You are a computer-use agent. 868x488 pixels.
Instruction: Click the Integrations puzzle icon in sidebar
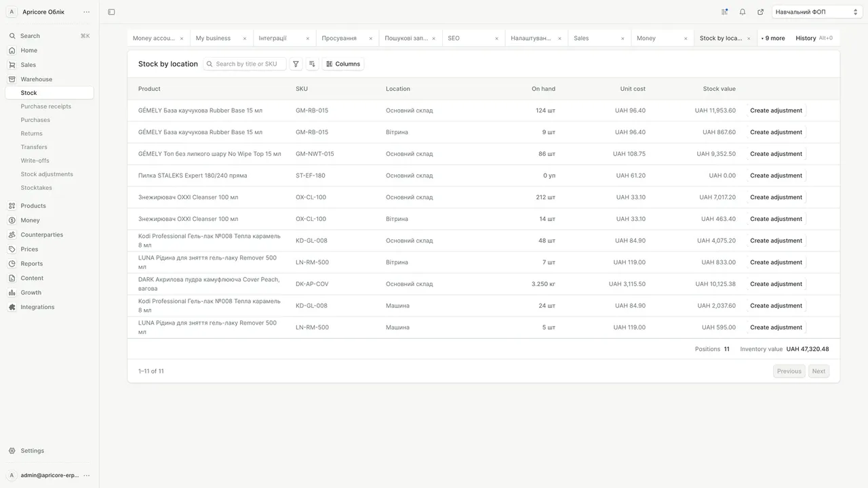(12, 307)
